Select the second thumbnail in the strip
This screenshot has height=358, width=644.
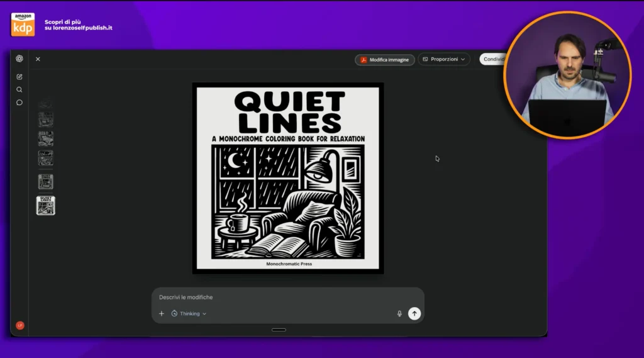coord(45,120)
